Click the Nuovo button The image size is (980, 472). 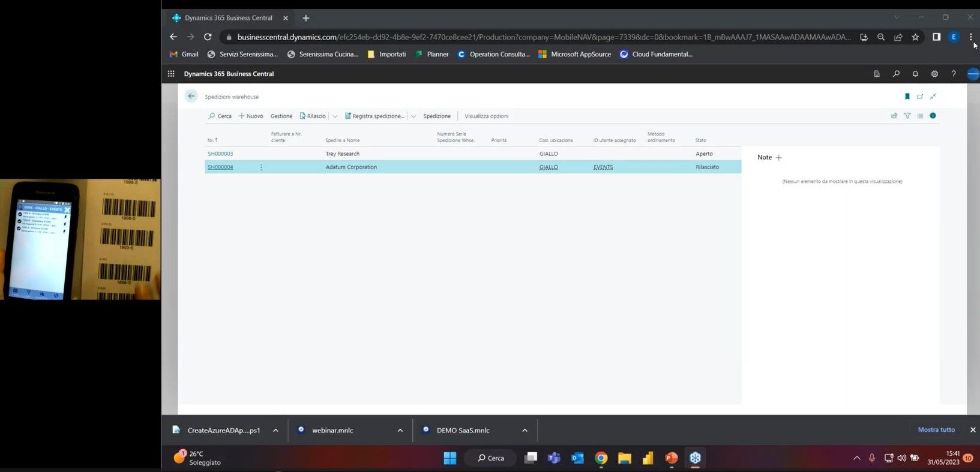(x=251, y=116)
